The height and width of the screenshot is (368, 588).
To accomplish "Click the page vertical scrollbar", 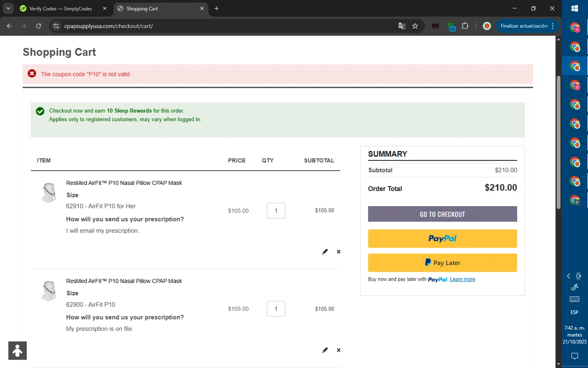I will (559, 142).
